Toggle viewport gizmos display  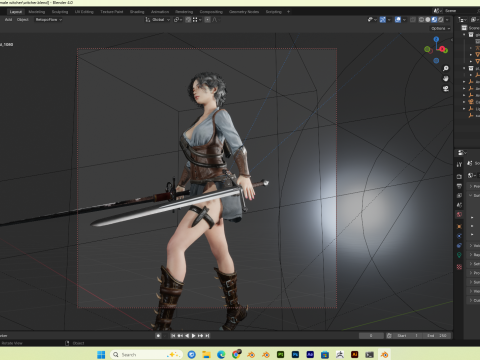coord(383,20)
